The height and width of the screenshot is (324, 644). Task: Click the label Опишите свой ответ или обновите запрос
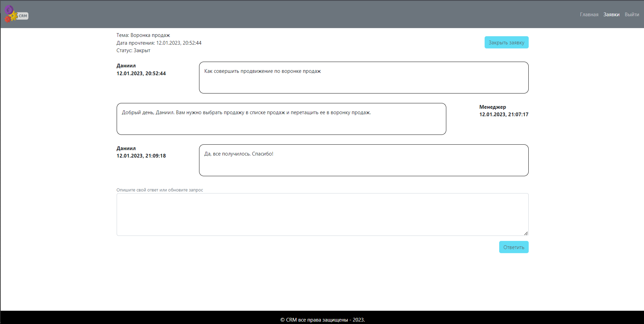160,190
